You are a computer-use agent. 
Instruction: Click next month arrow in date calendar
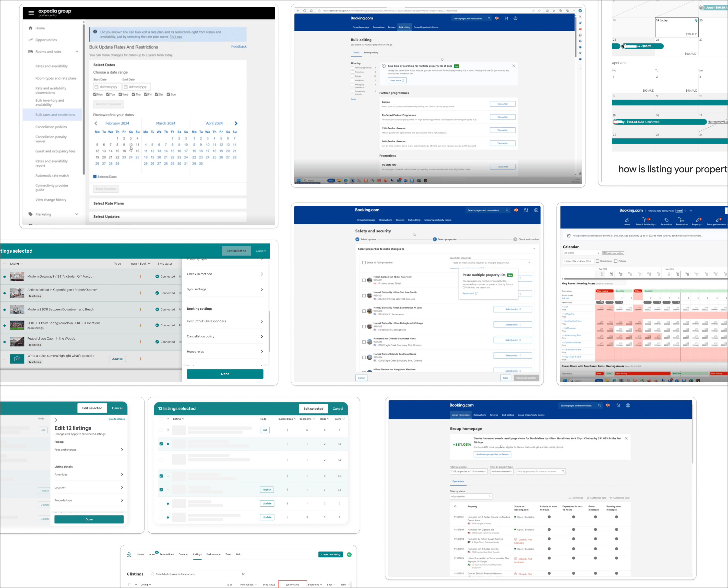click(236, 123)
